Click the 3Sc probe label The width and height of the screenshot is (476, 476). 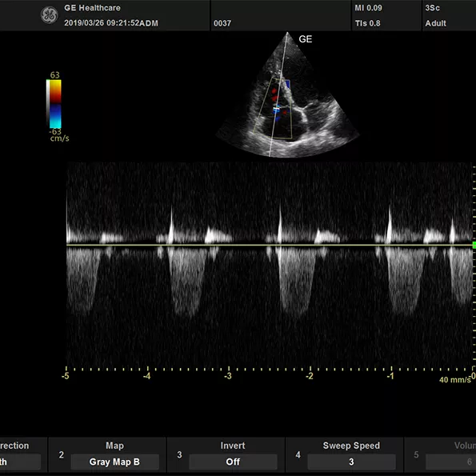pyautogui.click(x=432, y=8)
